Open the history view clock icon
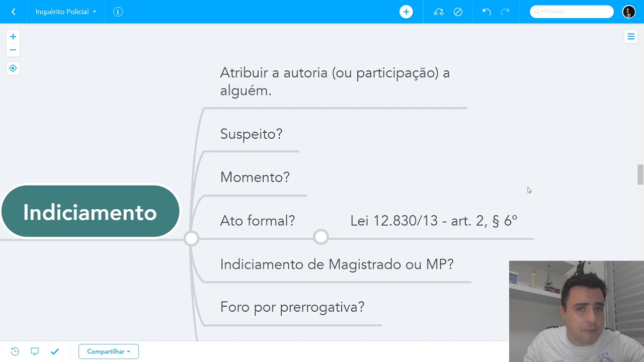The width and height of the screenshot is (644, 362). [x=15, y=351]
